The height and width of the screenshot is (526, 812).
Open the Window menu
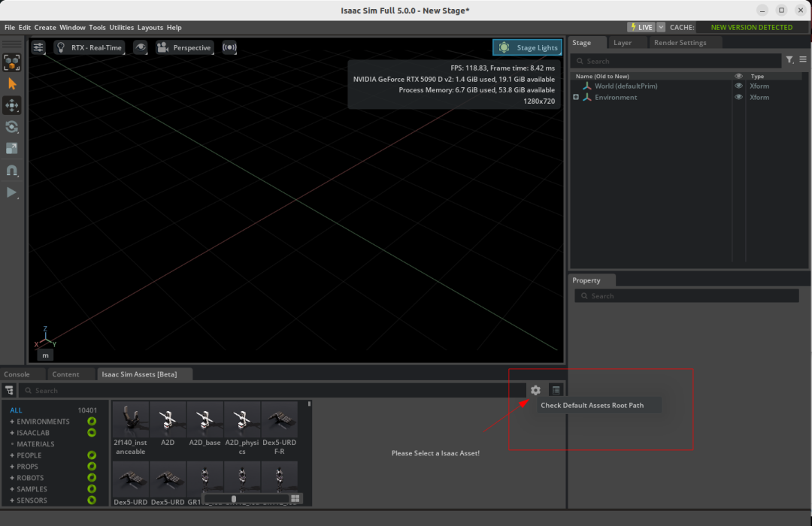[x=72, y=28]
